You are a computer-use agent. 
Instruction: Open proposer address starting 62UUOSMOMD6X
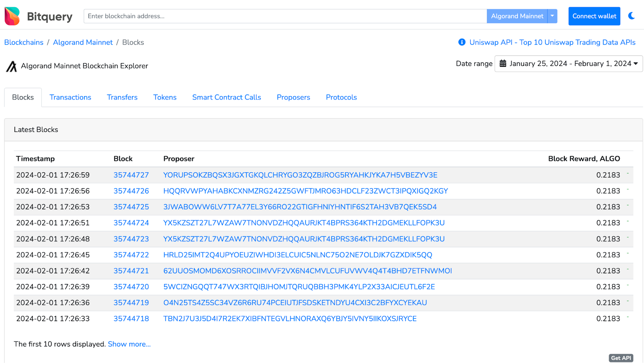(308, 271)
